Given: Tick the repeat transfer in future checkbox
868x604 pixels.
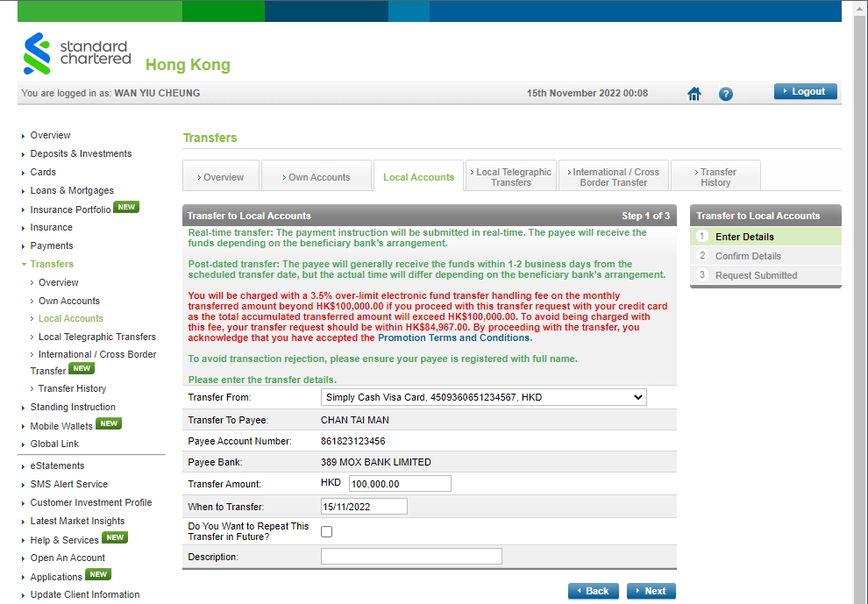Looking at the screenshot, I should coord(327,531).
